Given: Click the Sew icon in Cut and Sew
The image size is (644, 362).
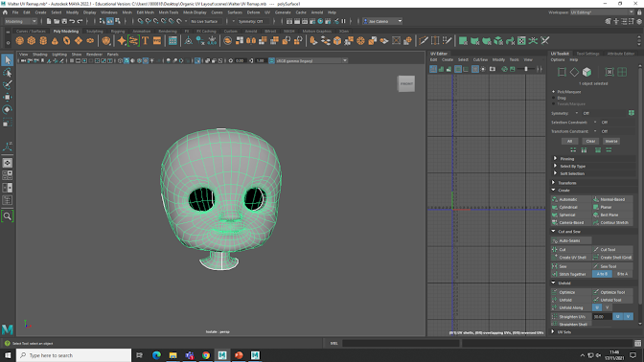Looking at the screenshot, I should tap(555, 266).
